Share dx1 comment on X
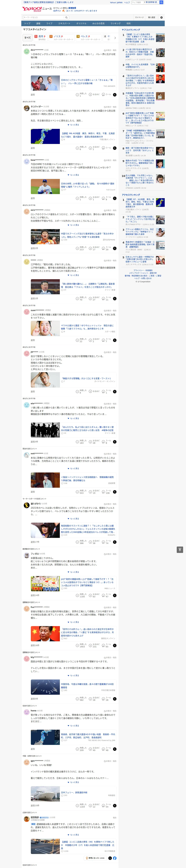186x868 pixels. pyautogui.click(x=115, y=95)
